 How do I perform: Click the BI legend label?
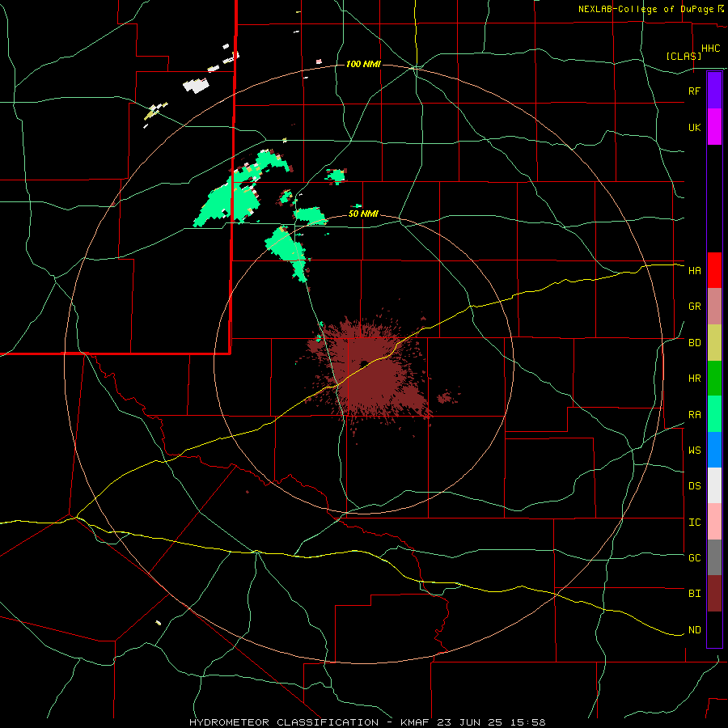coord(694,594)
